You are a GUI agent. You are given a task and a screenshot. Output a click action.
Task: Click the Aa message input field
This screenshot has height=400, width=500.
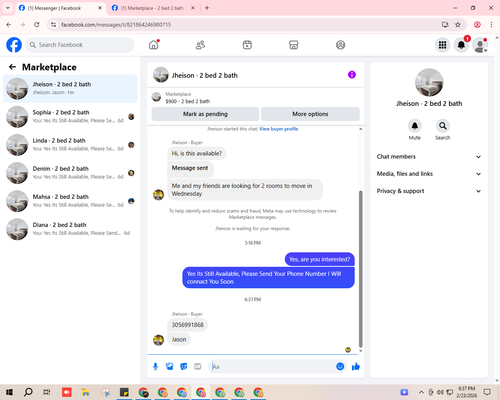pyautogui.click(x=272, y=367)
